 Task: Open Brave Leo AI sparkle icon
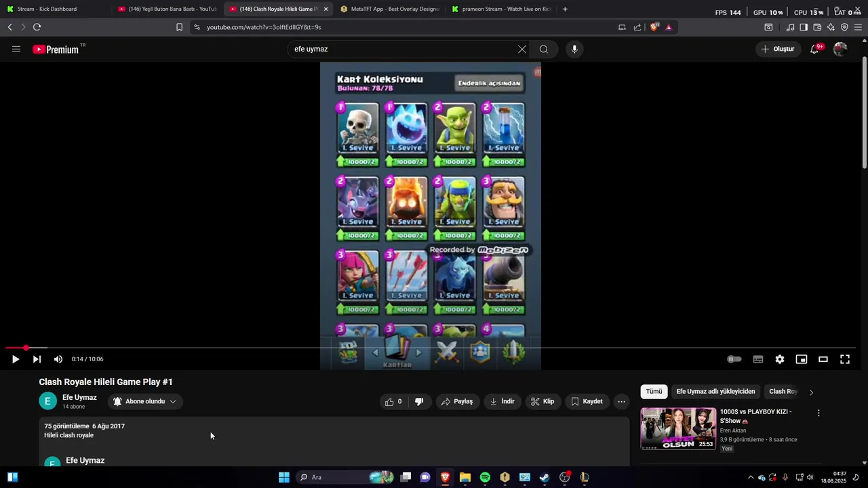(x=831, y=27)
